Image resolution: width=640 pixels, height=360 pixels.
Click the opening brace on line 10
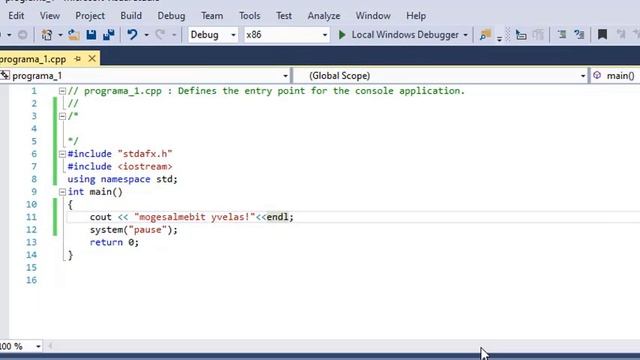[70, 204]
